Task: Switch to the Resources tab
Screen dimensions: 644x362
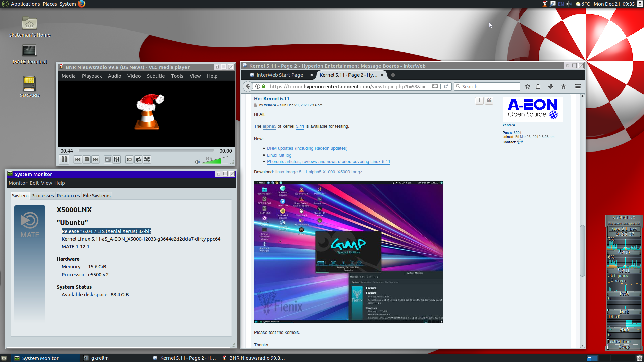Action: click(68, 196)
